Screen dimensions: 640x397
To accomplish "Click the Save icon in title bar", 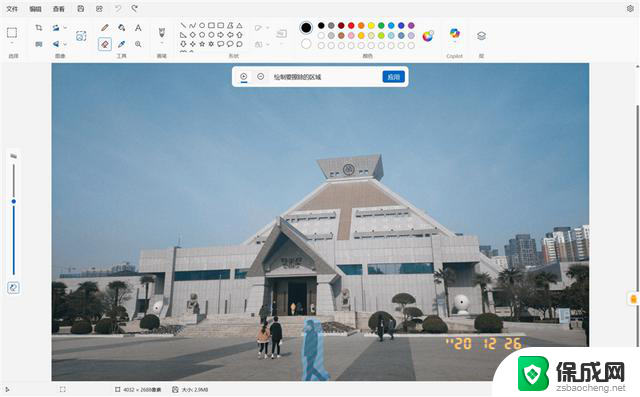I will click(81, 9).
